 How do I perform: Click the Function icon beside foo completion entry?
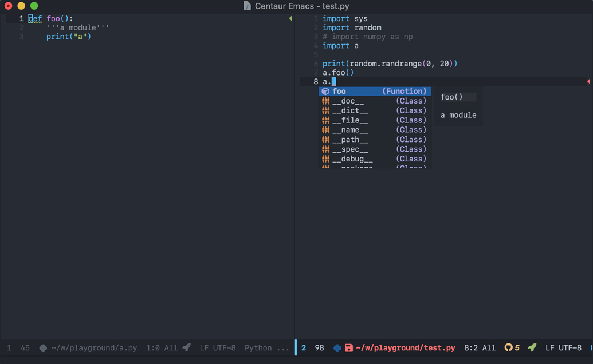click(x=325, y=91)
